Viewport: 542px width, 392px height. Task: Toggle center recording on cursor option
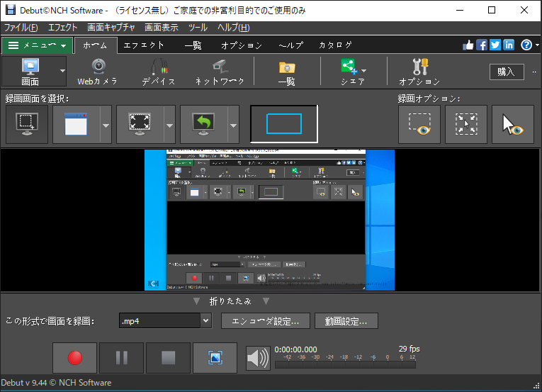click(466, 125)
